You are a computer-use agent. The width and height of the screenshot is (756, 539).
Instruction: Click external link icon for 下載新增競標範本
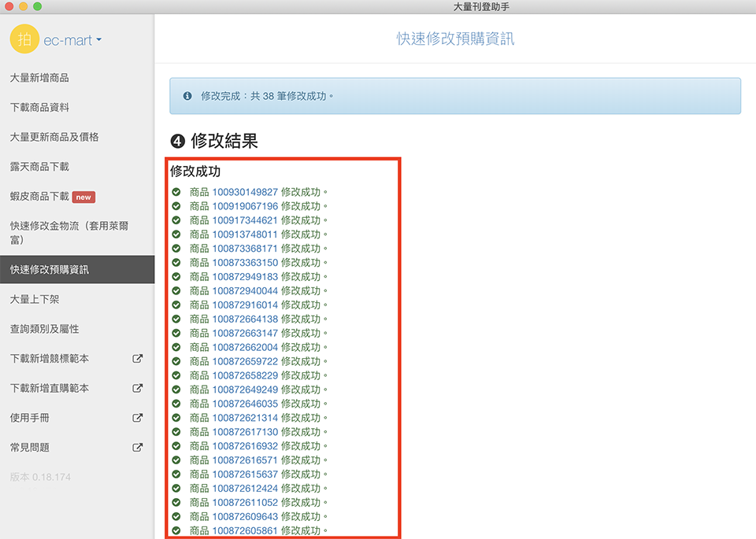[138, 359]
